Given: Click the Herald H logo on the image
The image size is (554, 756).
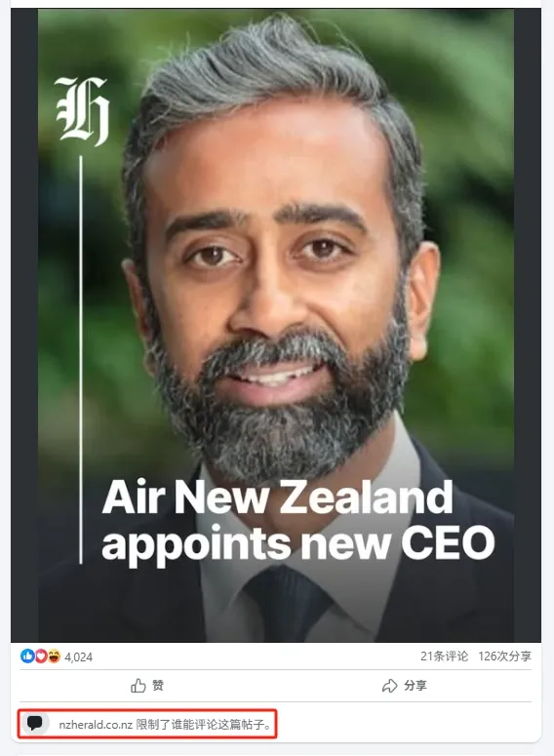Looking at the screenshot, I should 82,111.
